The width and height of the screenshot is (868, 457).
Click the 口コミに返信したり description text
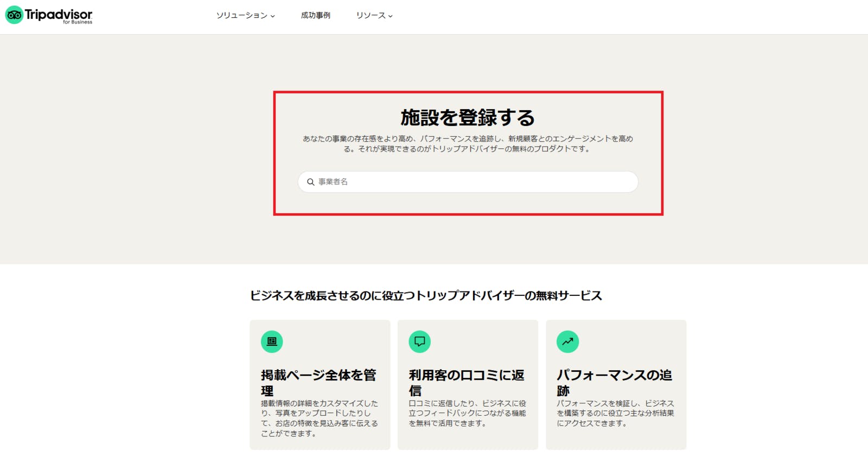coord(467,414)
